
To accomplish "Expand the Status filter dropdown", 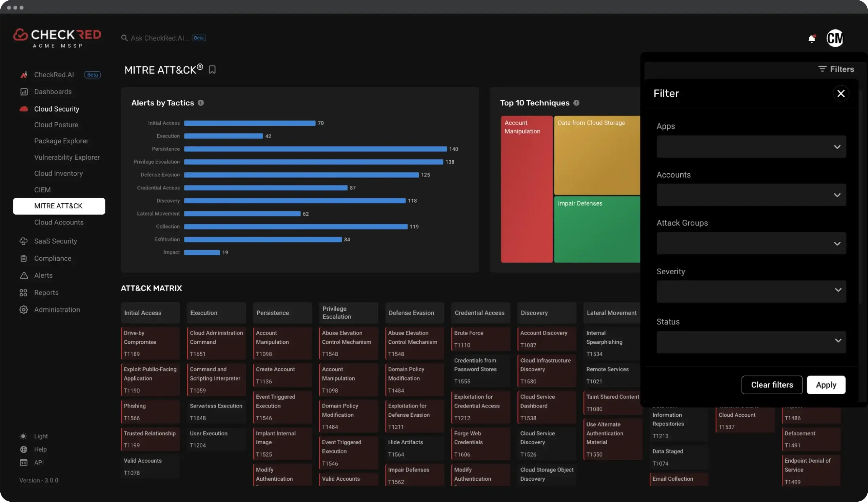I will (751, 342).
